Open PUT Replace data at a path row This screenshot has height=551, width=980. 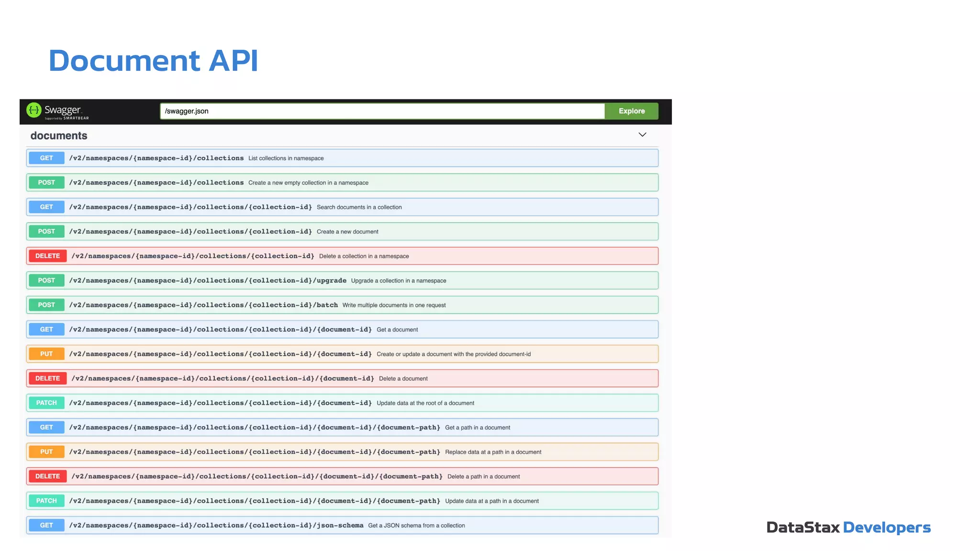(342, 452)
